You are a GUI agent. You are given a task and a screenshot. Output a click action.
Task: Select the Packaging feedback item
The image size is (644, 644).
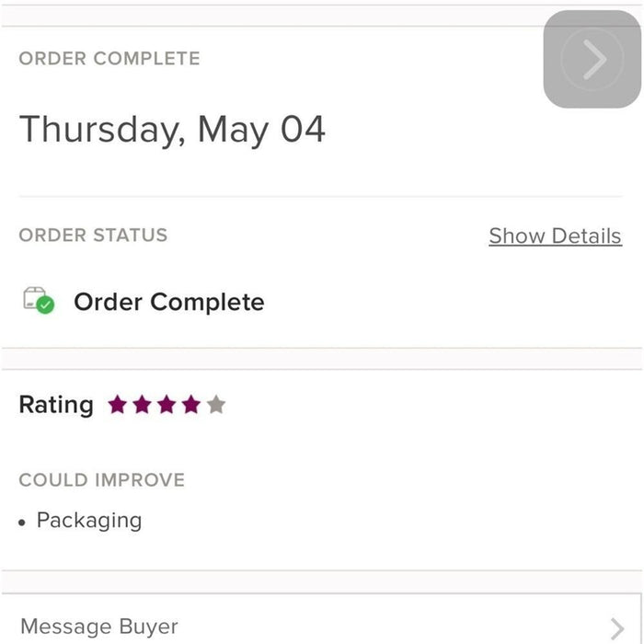pos(89,520)
